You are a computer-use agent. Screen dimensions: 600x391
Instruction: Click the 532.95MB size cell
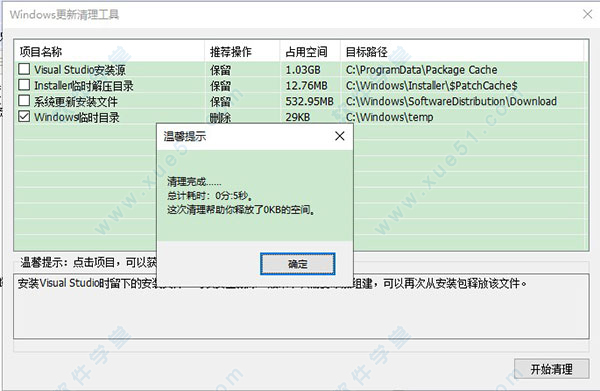310,101
